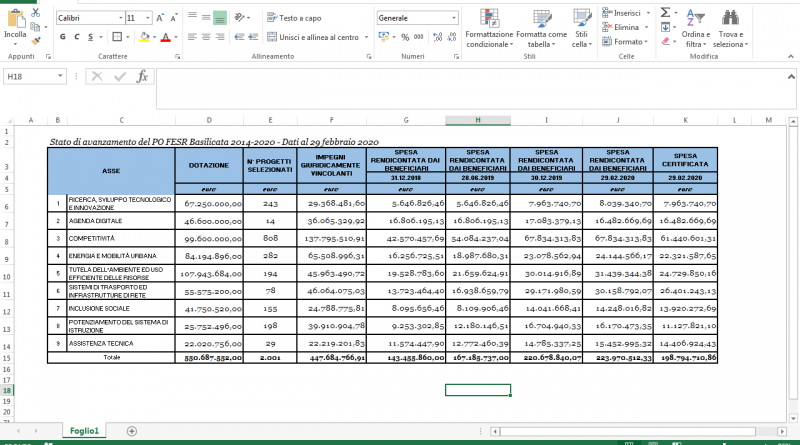Increase indent icon
This screenshot has height=445, width=800.
(x=253, y=37)
